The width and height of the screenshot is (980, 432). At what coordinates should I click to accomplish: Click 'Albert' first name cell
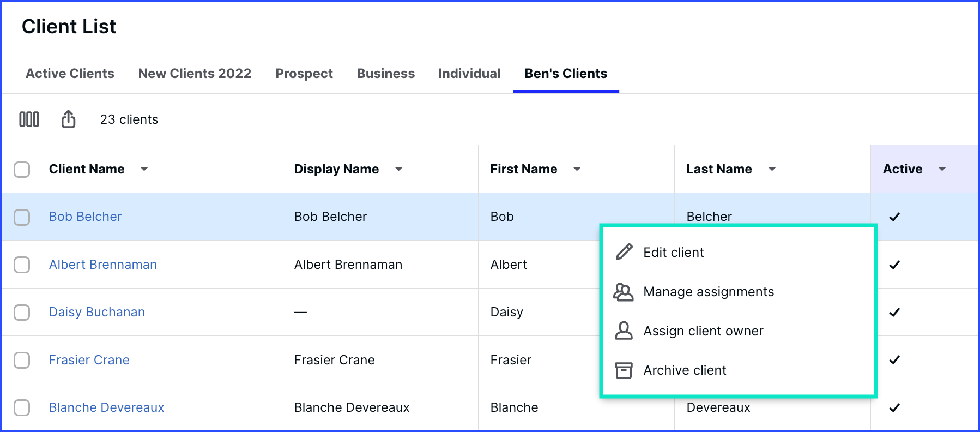pyautogui.click(x=509, y=265)
